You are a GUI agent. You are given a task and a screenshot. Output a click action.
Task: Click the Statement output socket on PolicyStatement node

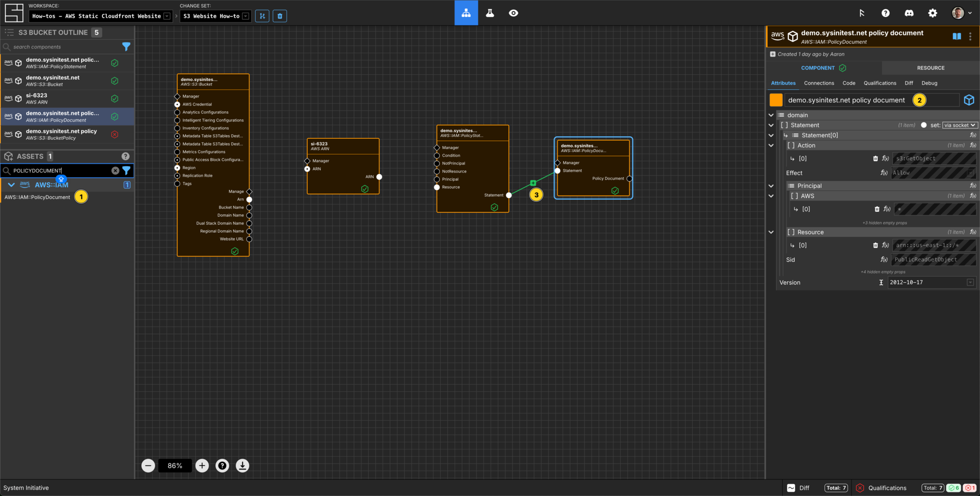coord(509,195)
